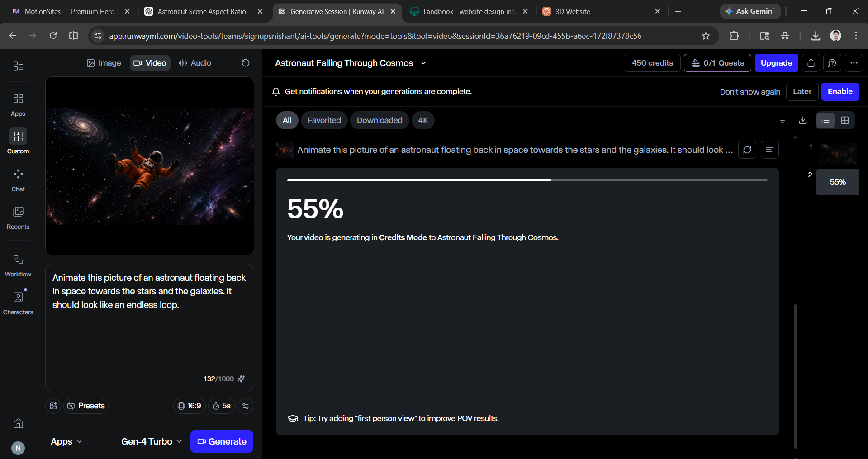Open Chat from the left sidebar
Viewport: 868px width, 459px height.
click(x=18, y=180)
